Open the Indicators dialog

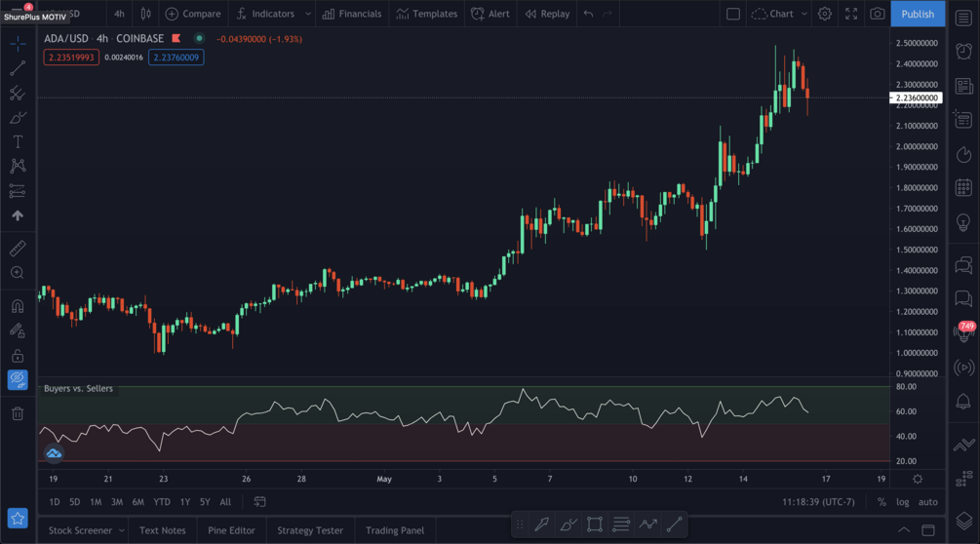(265, 14)
